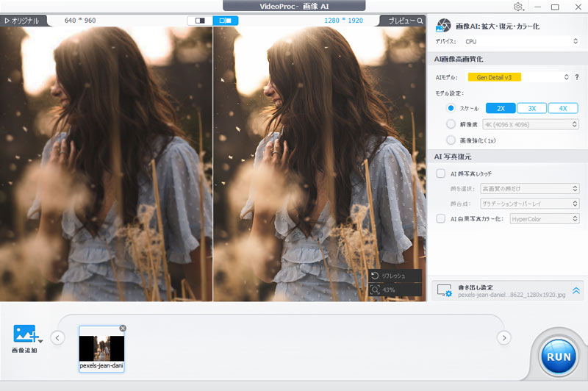588x391 pixels.
Task: Remove the pexels-jean-dani thumbnail with X
Action: pyautogui.click(x=123, y=329)
